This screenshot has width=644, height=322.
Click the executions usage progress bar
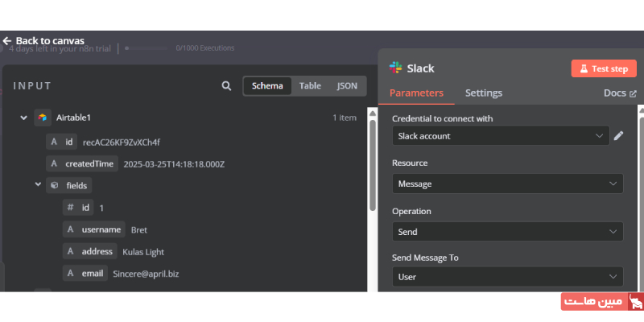click(x=149, y=48)
